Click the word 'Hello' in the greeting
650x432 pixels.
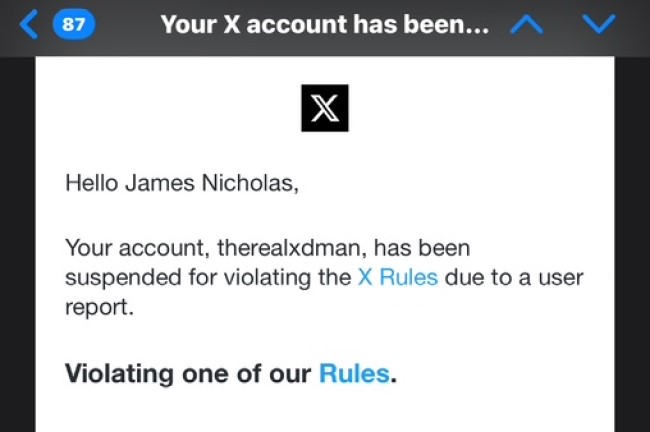coord(92,183)
